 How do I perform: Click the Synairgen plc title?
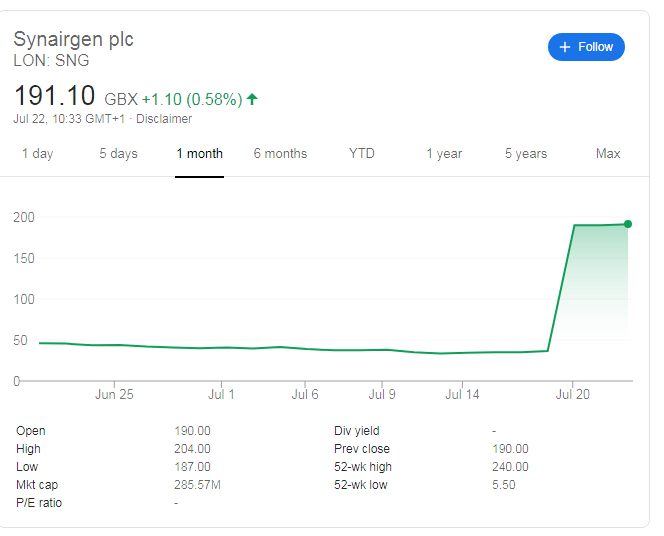tap(73, 39)
